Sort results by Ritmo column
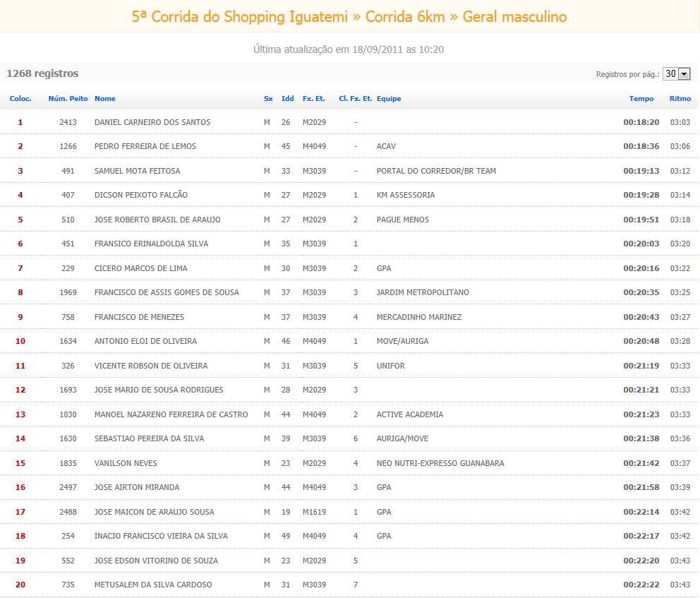700x598 pixels. point(680,99)
